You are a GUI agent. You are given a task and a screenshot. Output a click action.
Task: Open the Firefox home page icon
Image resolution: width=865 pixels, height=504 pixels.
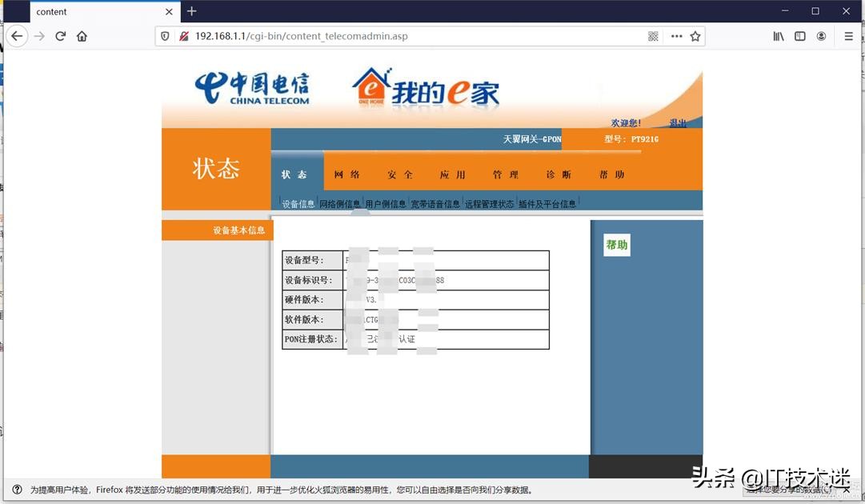(82, 36)
